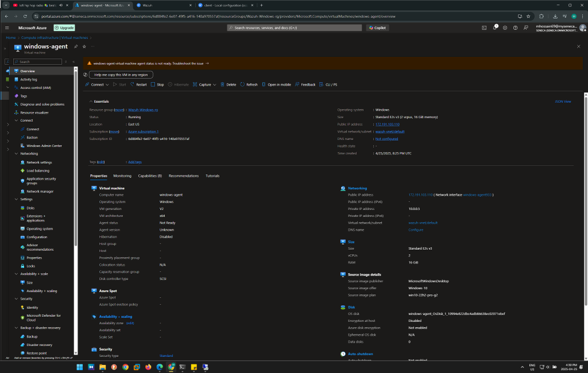Collapse the Security group in the sidebar
Viewport: 588px width, 373px height.
(x=16, y=299)
